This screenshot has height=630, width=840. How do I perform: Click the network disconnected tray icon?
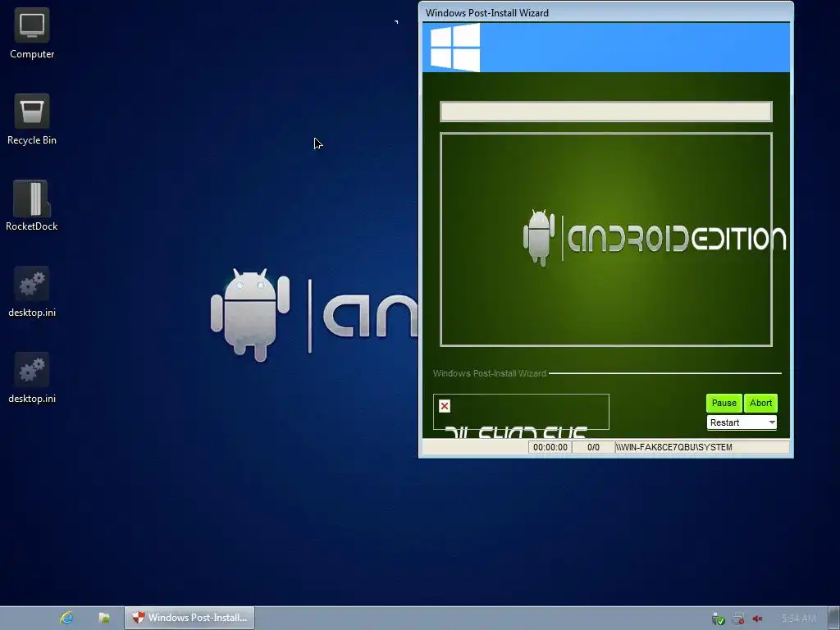[738, 619]
